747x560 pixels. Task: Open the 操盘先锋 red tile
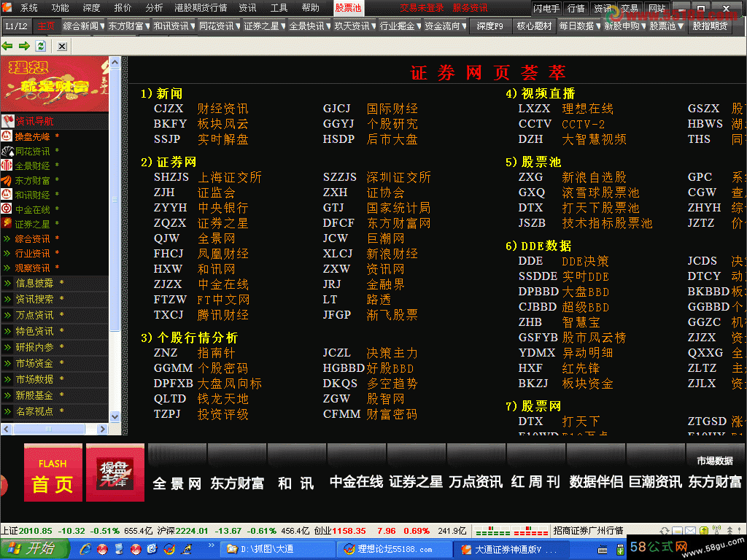(x=115, y=472)
